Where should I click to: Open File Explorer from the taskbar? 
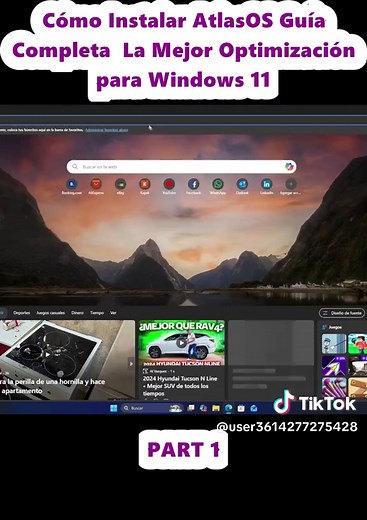point(216,408)
